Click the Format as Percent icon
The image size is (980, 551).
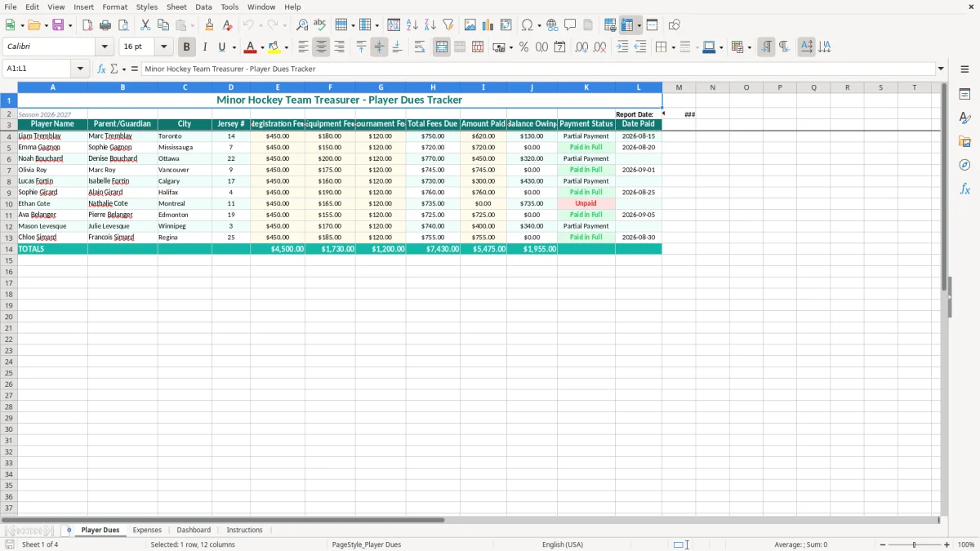[524, 47]
